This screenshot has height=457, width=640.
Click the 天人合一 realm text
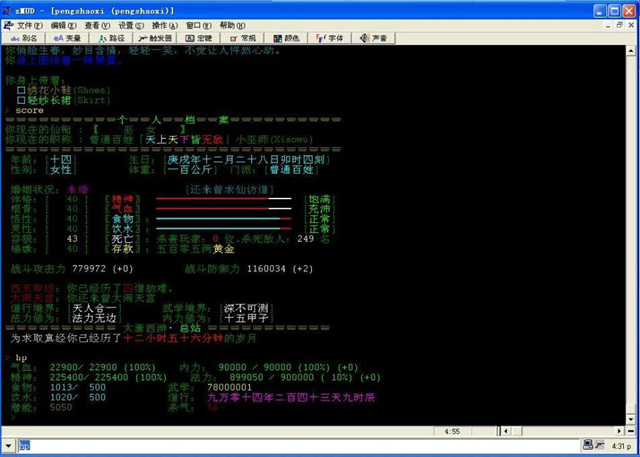[x=94, y=308]
